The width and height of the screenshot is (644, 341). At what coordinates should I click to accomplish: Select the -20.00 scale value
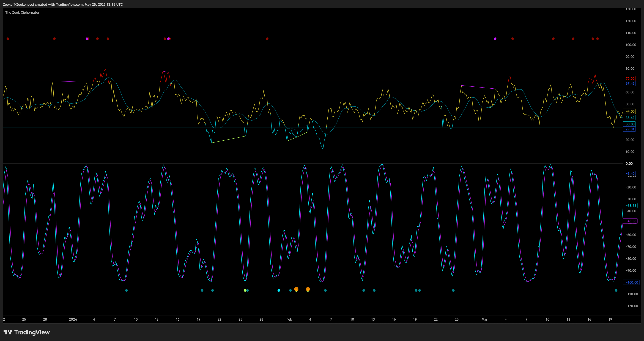coord(631,187)
